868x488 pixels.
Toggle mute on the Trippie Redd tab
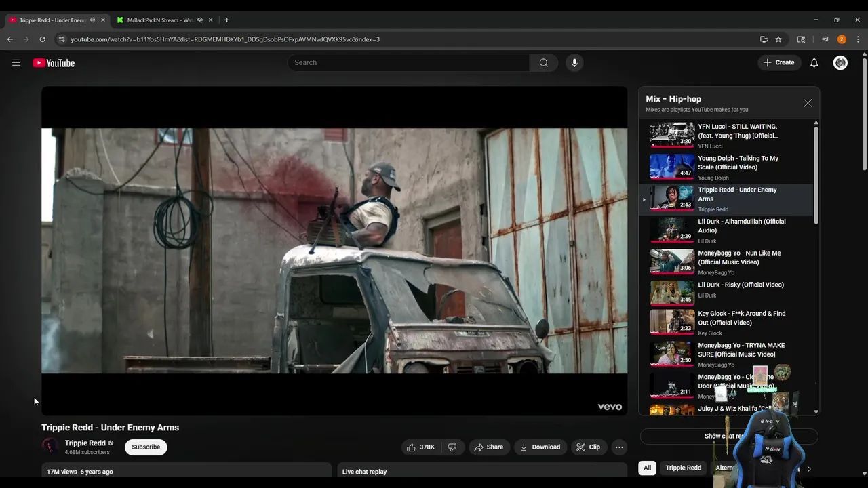(x=92, y=20)
